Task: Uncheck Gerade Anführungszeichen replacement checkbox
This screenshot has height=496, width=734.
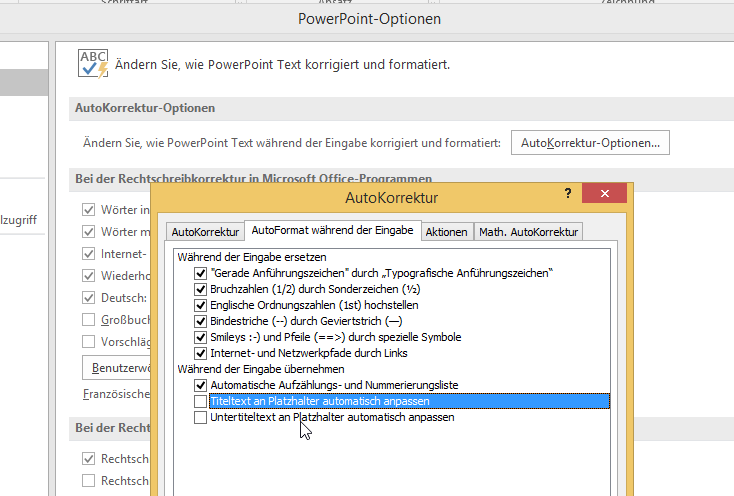Action: coord(200,273)
